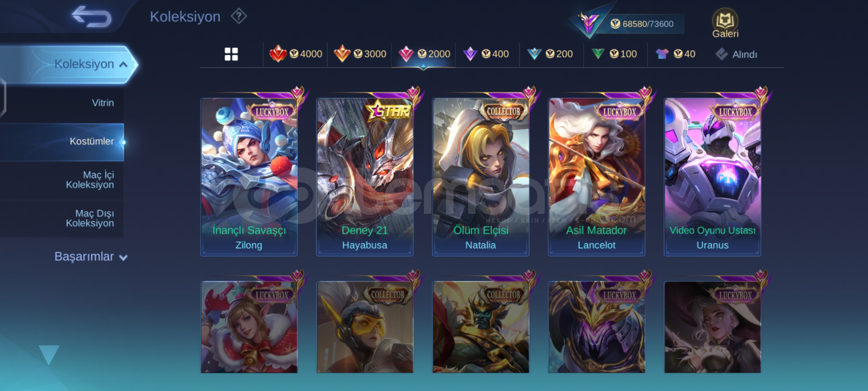Go back using the return arrow
Viewport: 868px width, 391px height.
point(91,17)
